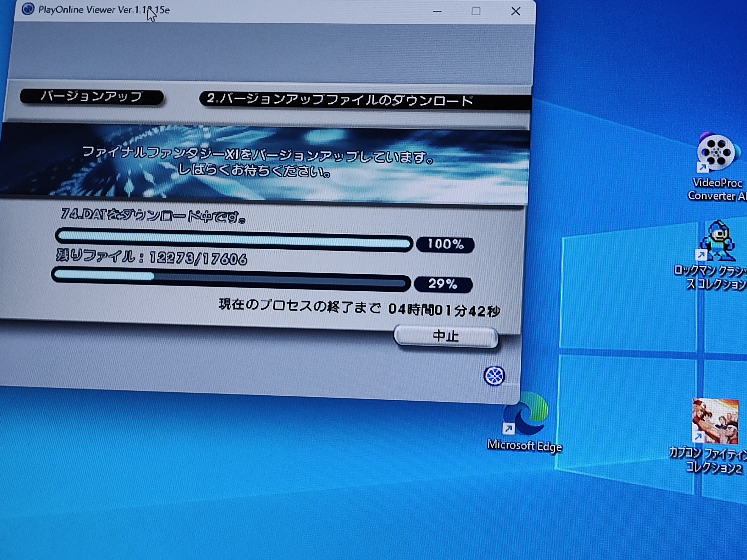Click the バージョンアップ header label
This screenshot has height=560, width=747.
[x=92, y=97]
